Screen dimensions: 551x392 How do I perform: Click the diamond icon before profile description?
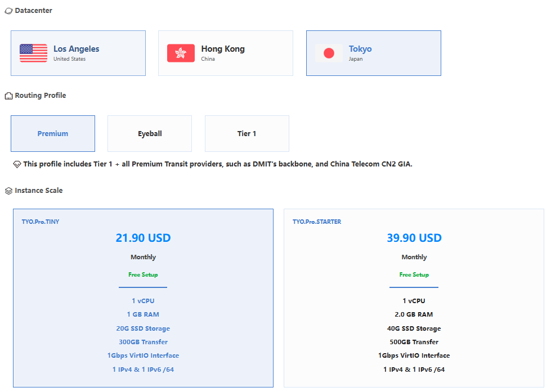[17, 165]
